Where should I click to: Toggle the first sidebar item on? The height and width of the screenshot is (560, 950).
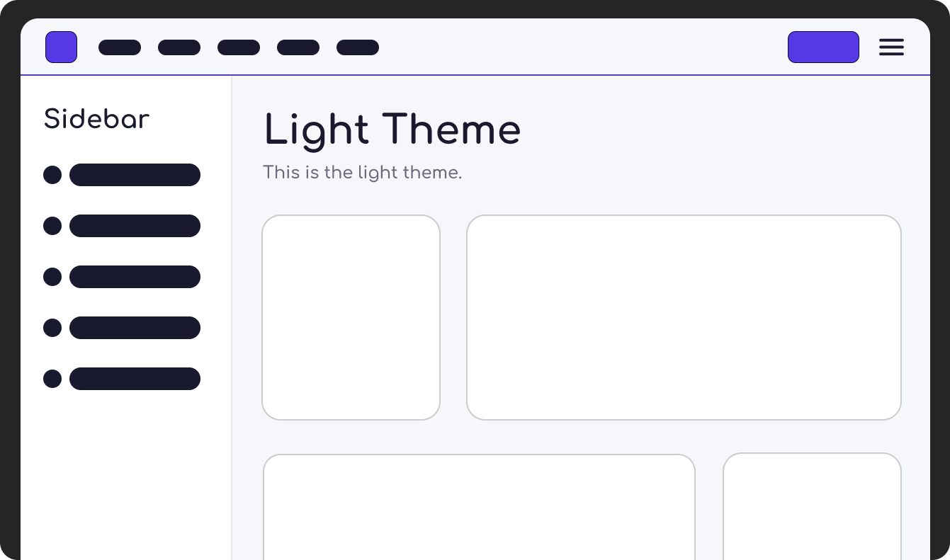click(135, 175)
